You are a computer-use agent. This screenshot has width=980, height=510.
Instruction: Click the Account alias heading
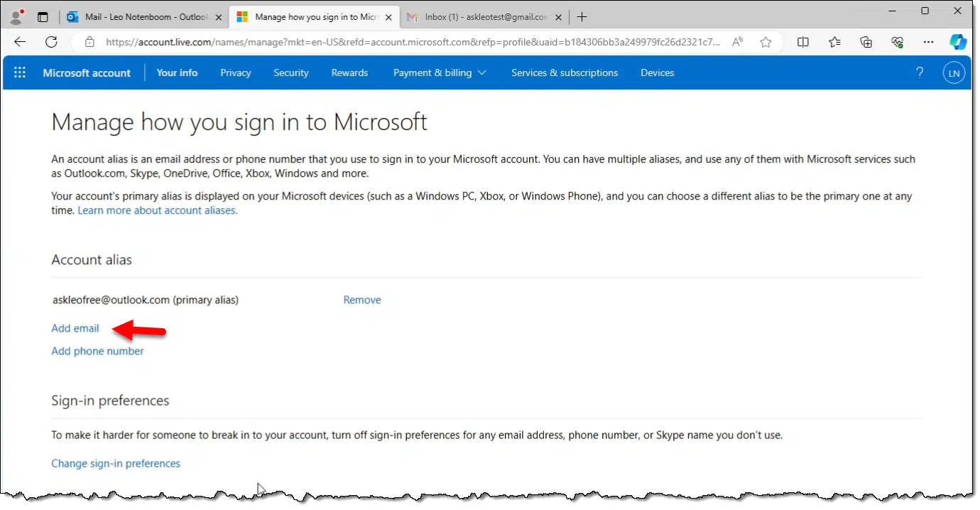click(x=92, y=260)
